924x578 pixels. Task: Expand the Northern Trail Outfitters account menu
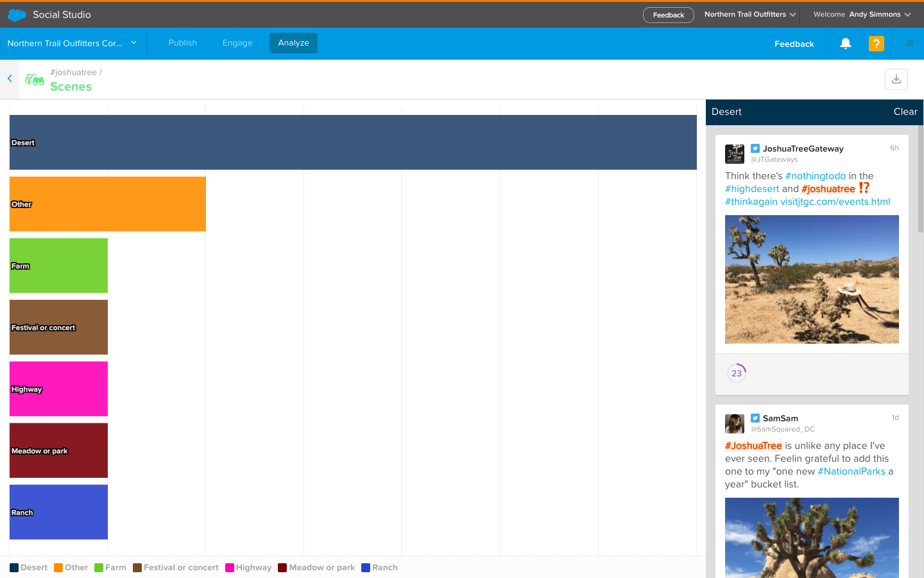(750, 15)
